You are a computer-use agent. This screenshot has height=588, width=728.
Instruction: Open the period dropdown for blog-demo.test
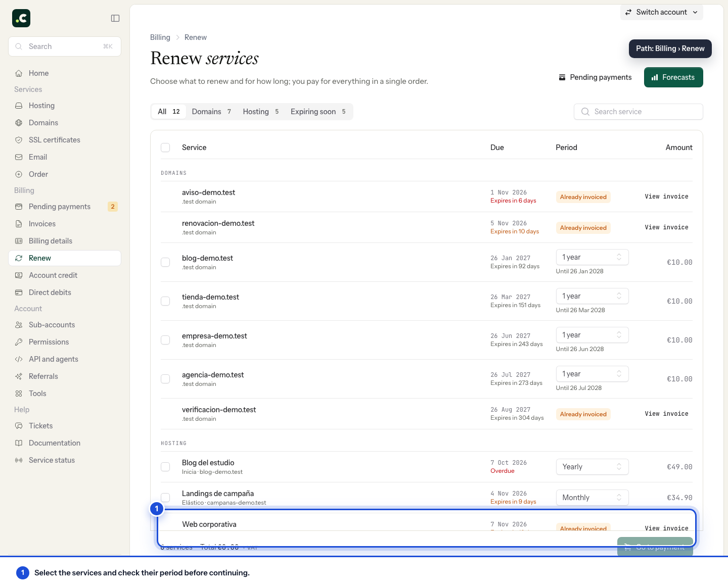592,257
